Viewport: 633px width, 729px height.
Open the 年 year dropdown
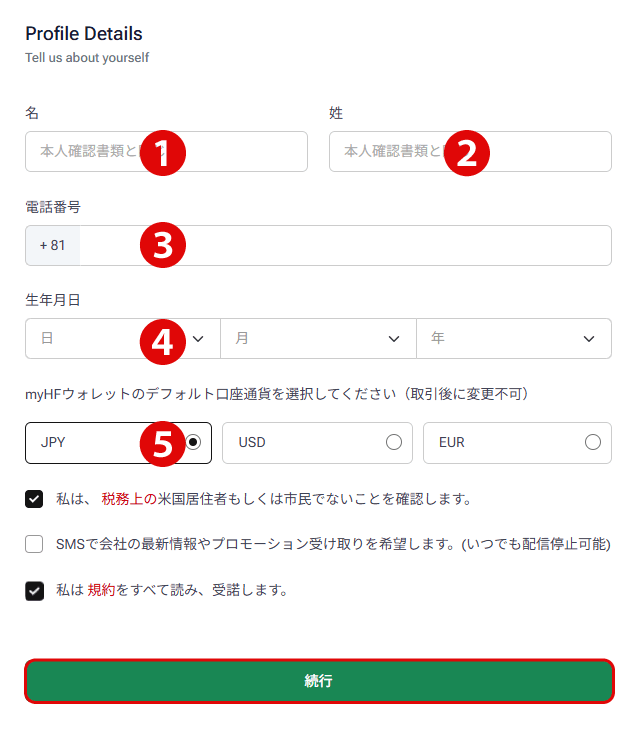[513, 339]
